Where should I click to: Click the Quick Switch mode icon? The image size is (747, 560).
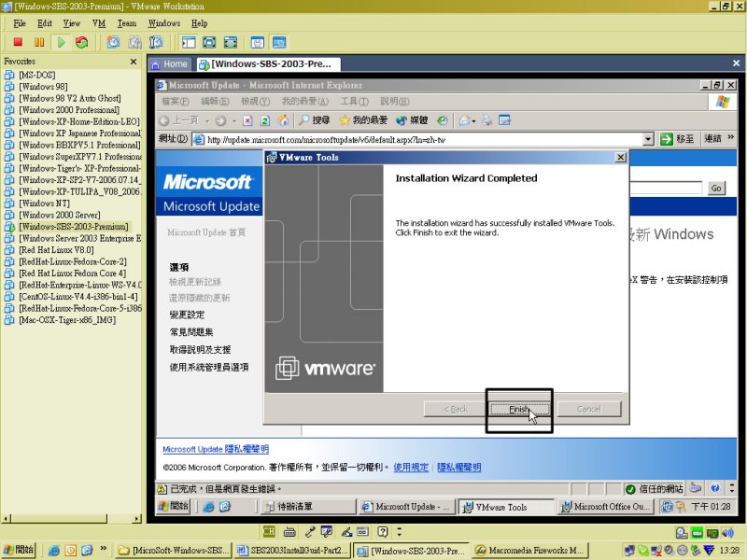pos(230,42)
